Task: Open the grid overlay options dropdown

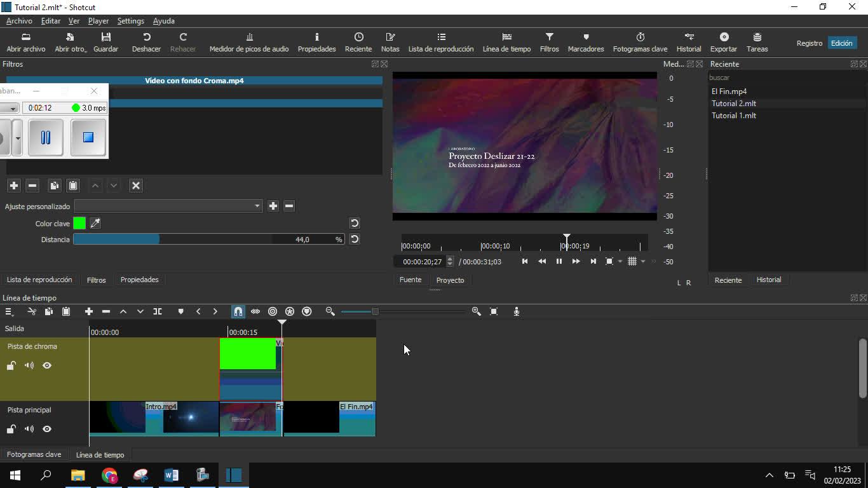Action: click(x=643, y=261)
